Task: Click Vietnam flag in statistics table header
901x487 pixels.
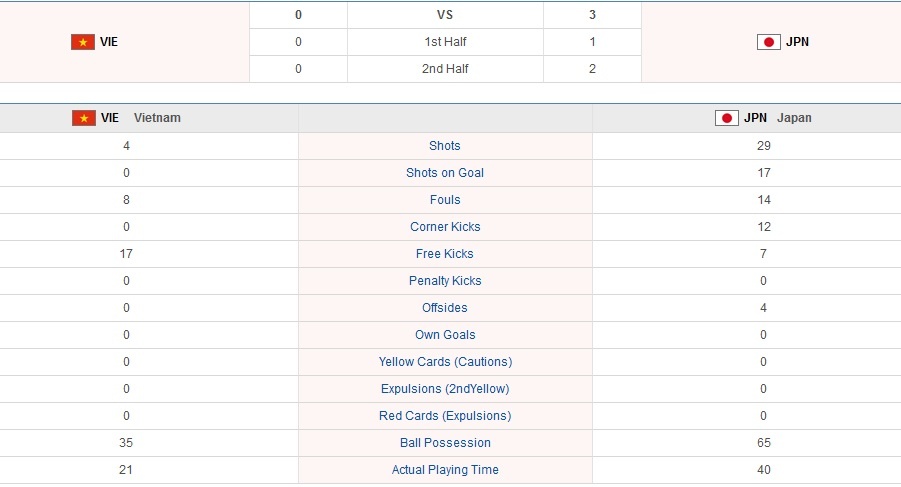Action: (84, 118)
